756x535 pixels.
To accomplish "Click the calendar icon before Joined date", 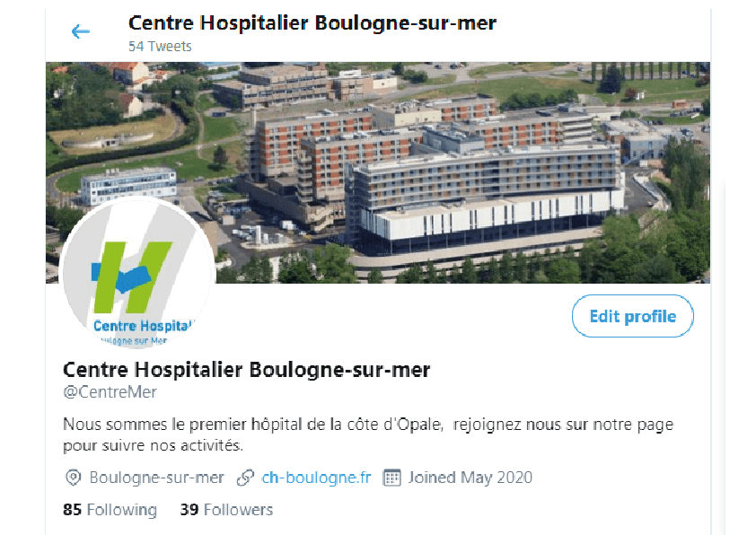I will click(391, 478).
